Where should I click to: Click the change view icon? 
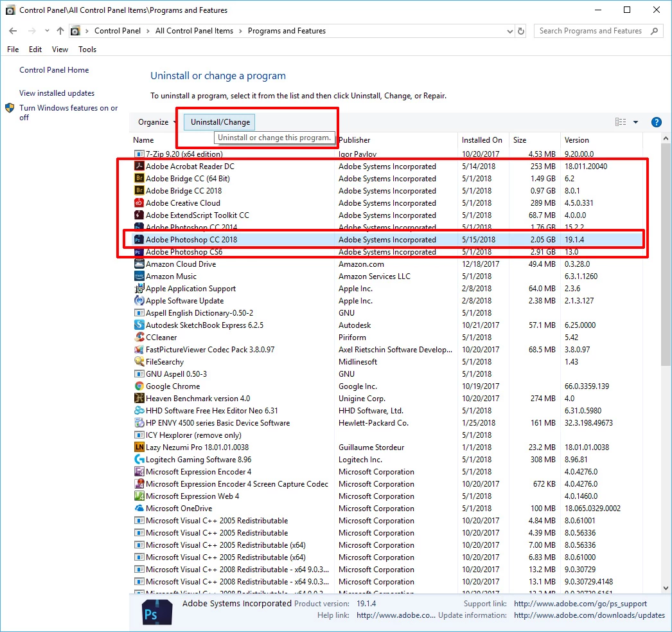point(620,122)
